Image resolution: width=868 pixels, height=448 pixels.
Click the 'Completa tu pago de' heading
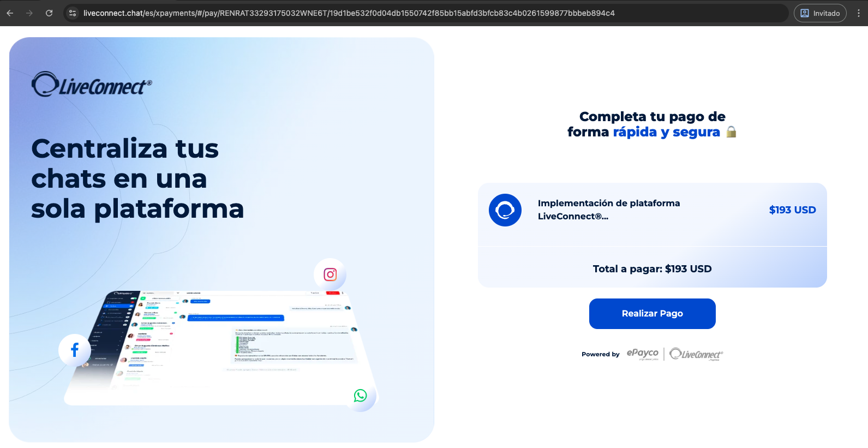[x=652, y=117]
